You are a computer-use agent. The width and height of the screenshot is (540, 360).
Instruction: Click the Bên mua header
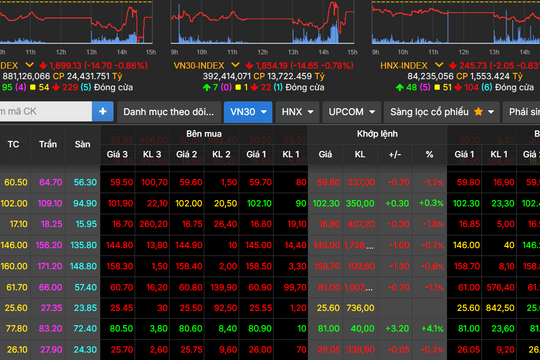click(x=204, y=134)
